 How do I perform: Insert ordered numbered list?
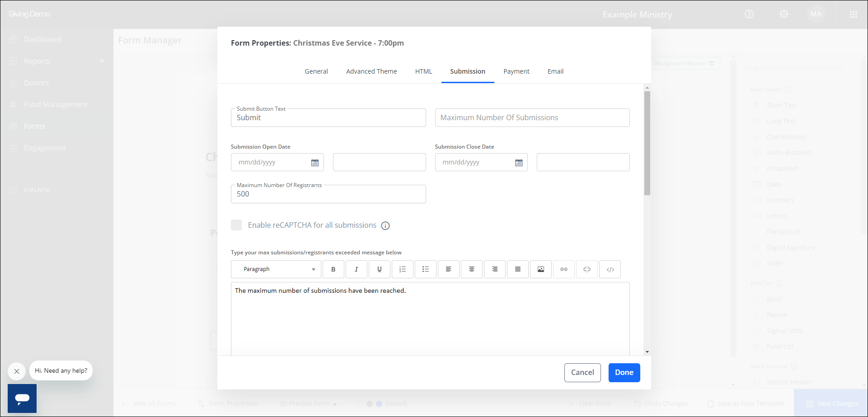pos(403,269)
